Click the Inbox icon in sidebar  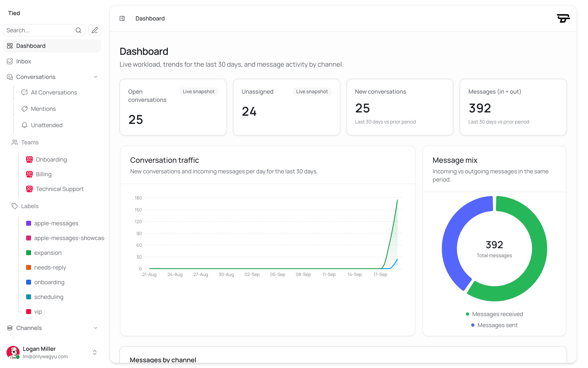click(10, 61)
